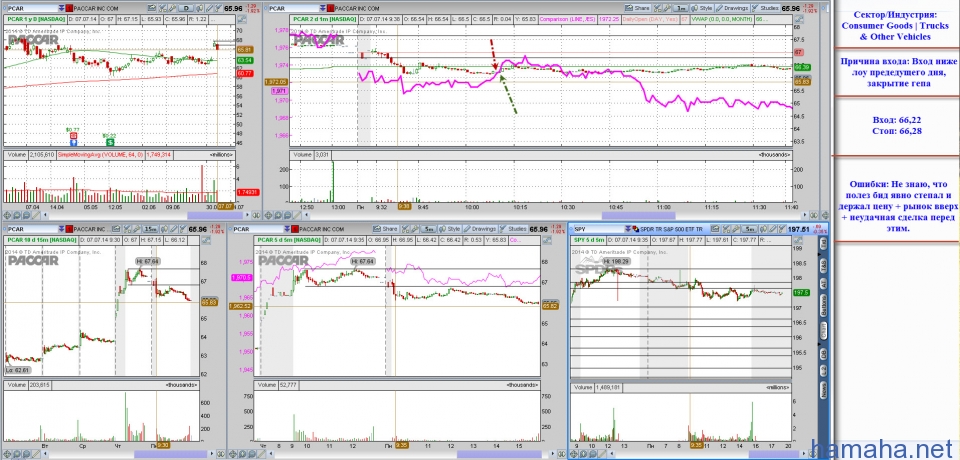Open the Trd side tab next to the SPY chart
The image size is (960, 460).
823,243
